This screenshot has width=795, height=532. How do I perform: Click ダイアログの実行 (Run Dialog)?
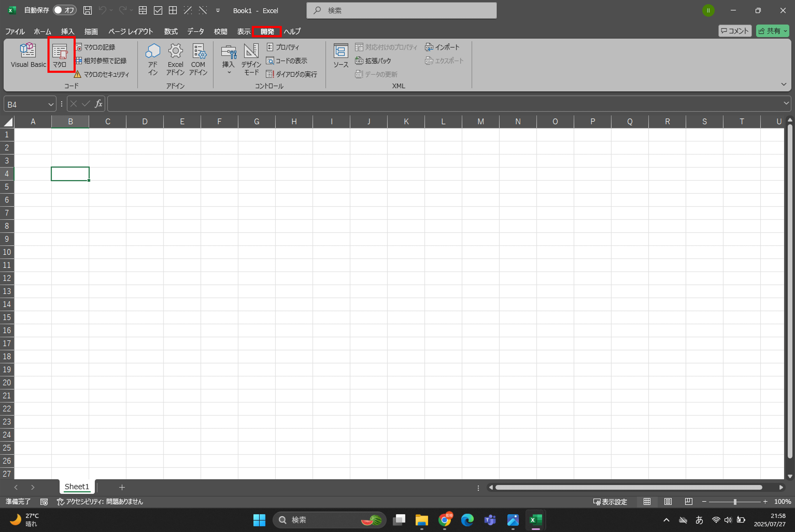[x=292, y=74]
